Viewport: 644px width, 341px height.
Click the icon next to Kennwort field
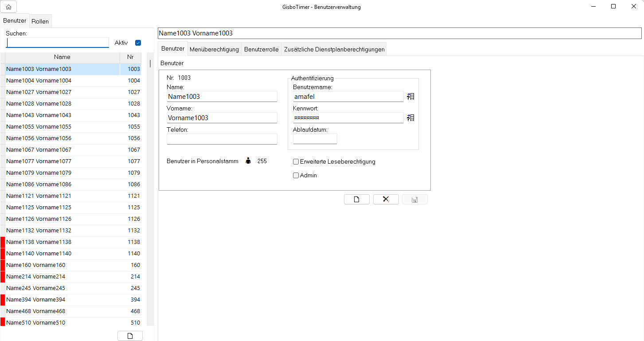coord(410,118)
